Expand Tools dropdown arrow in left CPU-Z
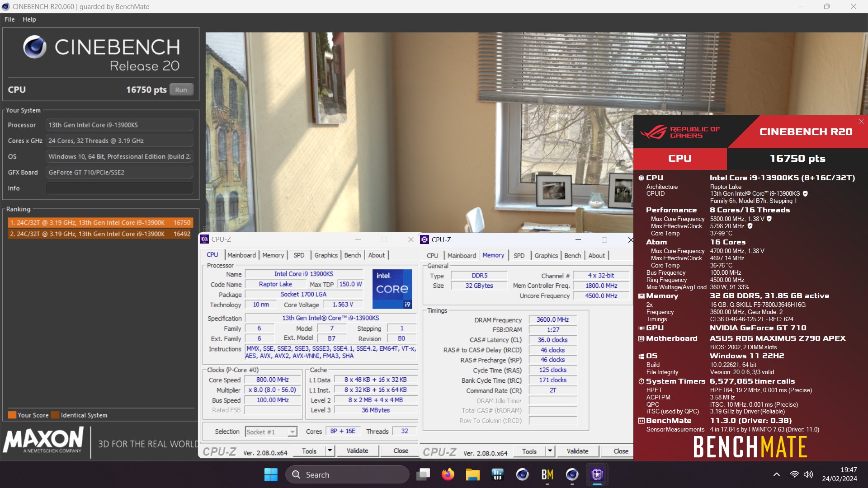 (x=330, y=450)
